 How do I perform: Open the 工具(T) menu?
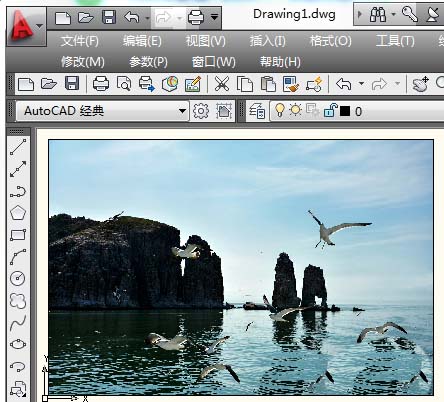pyautogui.click(x=395, y=41)
